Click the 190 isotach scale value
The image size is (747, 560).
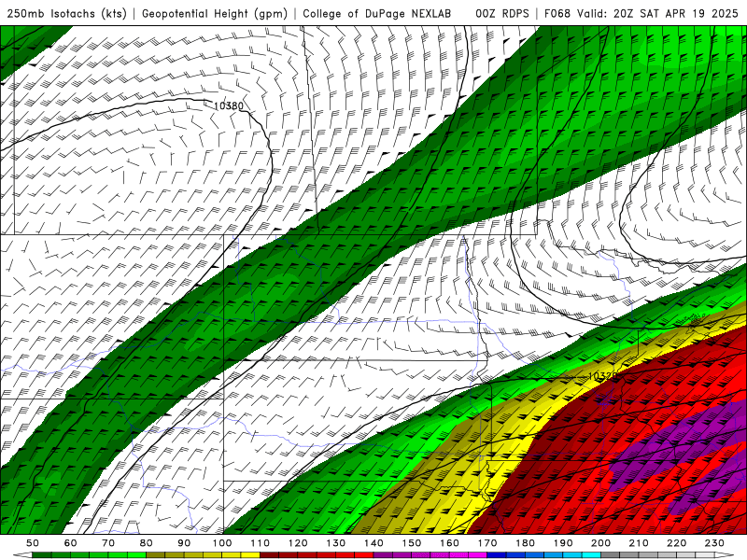pyautogui.click(x=563, y=543)
